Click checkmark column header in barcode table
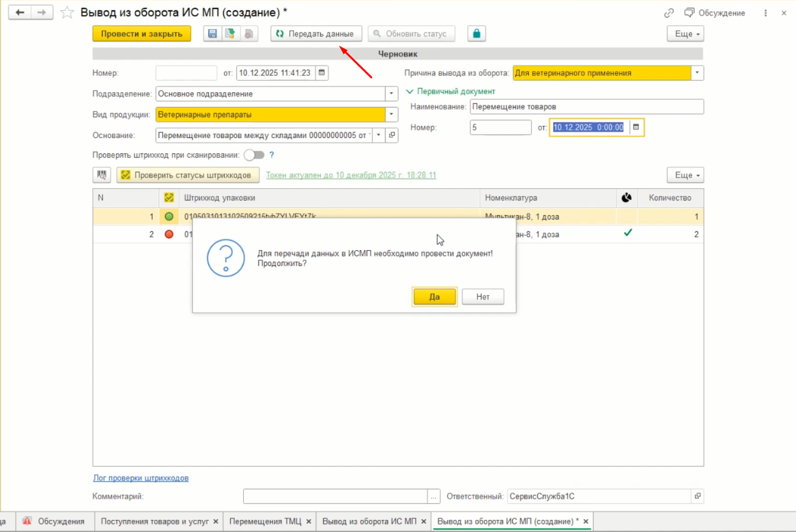 (x=169, y=198)
